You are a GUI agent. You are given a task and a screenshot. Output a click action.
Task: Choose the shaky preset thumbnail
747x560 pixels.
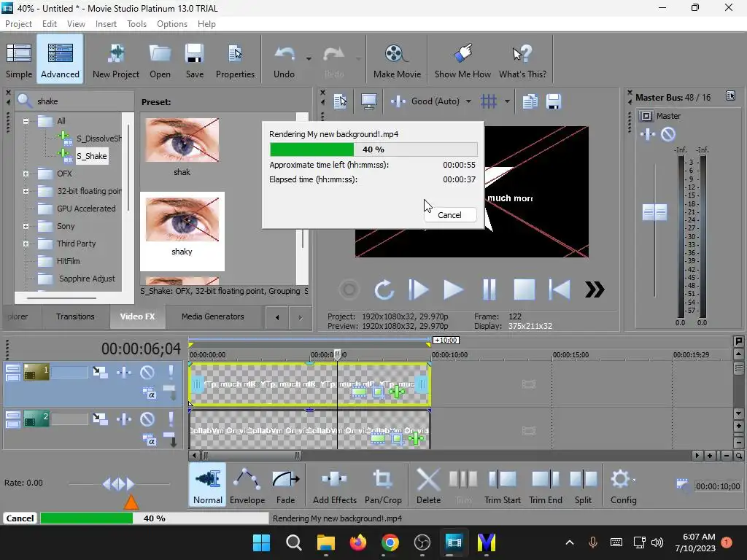tap(182, 220)
